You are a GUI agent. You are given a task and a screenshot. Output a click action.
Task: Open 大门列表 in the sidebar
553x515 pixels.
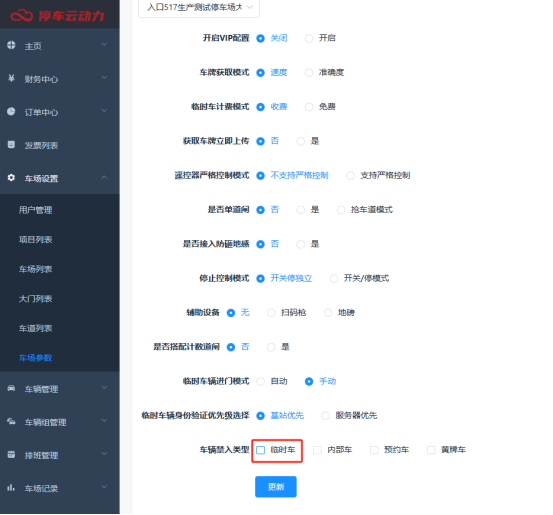[x=36, y=299]
